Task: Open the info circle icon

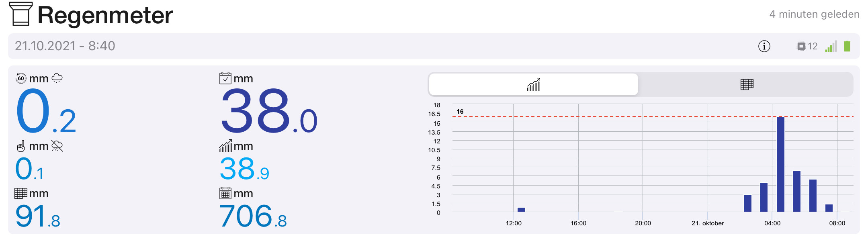Action: (x=764, y=46)
